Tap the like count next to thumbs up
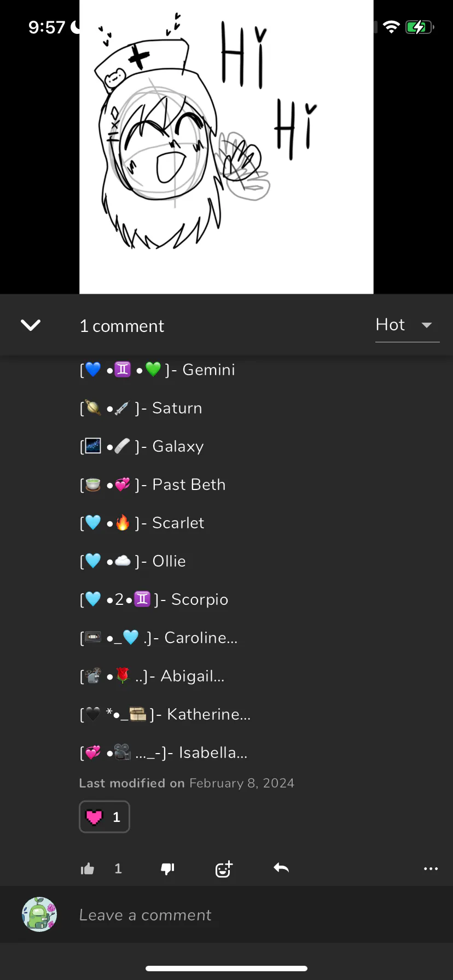Screen dimensions: 453x980 [x=118, y=868]
